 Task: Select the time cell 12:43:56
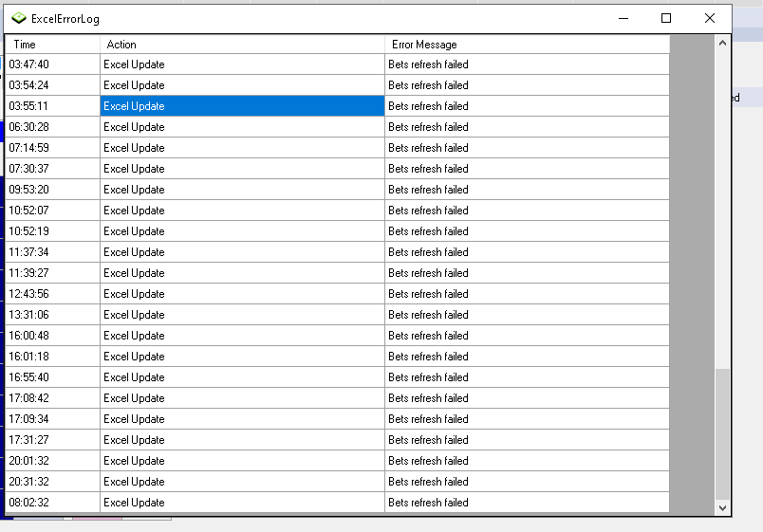(52, 294)
